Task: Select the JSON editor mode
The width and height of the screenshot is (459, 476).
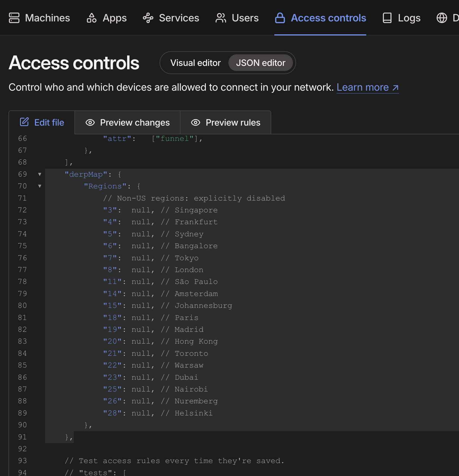Action: click(261, 63)
